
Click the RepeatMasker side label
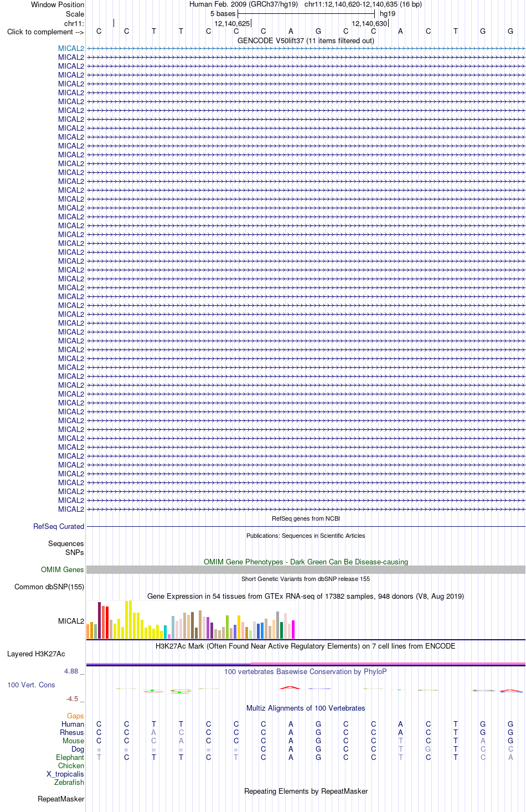pyautogui.click(x=61, y=799)
